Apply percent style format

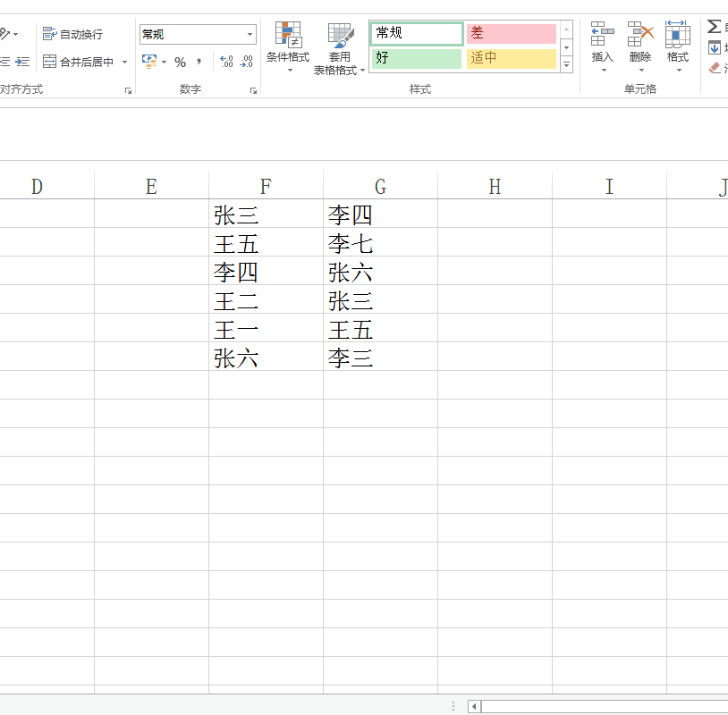pyautogui.click(x=180, y=62)
